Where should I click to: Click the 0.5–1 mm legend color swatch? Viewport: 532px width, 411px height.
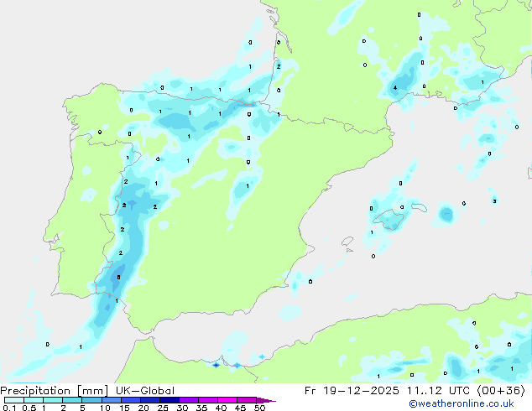pyautogui.click(x=34, y=400)
